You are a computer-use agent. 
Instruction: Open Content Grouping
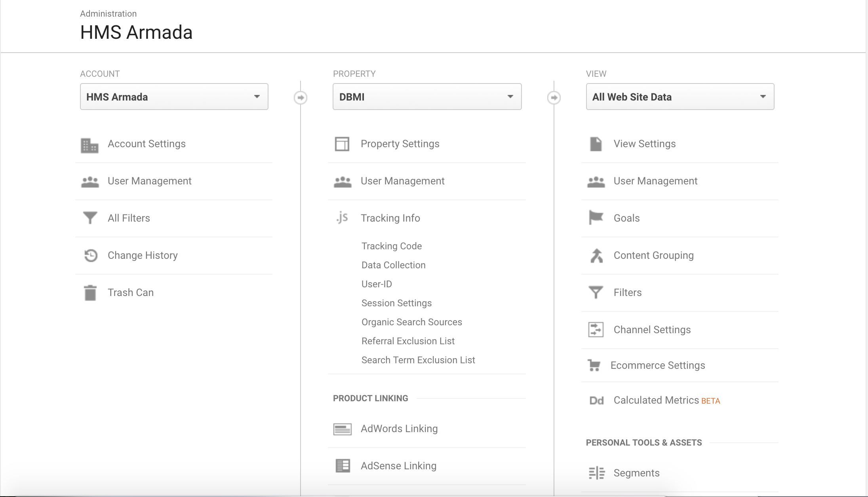(x=654, y=256)
